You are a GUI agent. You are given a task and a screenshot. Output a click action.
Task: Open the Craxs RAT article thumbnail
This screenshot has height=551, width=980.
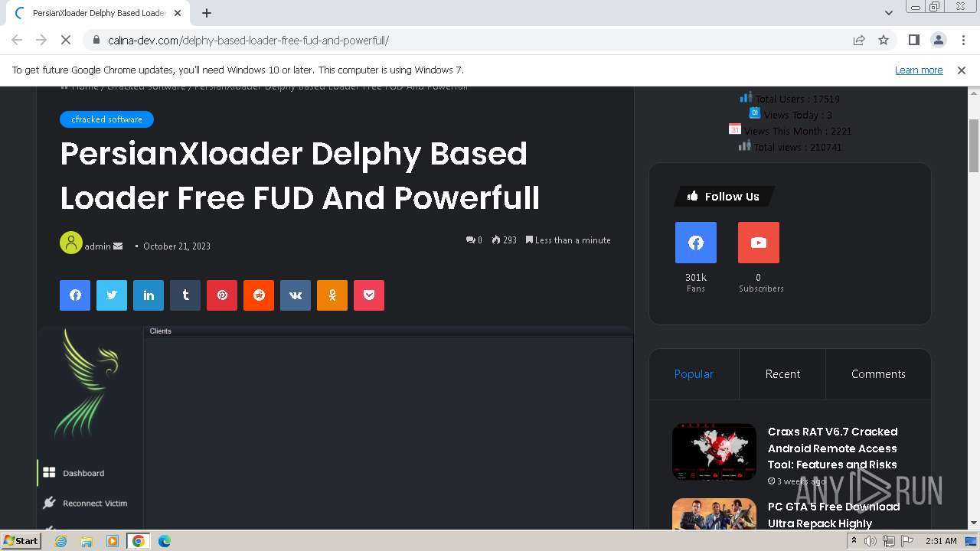pyautogui.click(x=714, y=452)
